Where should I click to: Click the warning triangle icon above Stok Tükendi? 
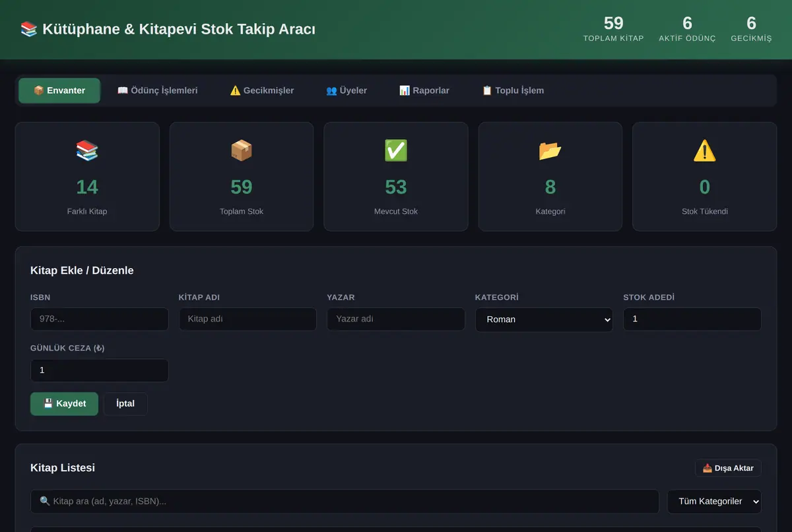click(x=705, y=150)
